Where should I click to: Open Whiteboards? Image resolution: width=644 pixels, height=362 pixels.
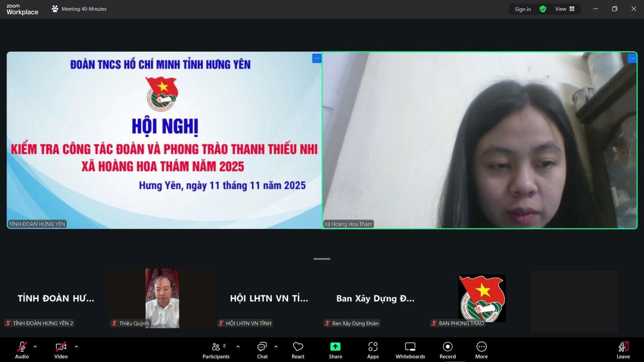410,350
